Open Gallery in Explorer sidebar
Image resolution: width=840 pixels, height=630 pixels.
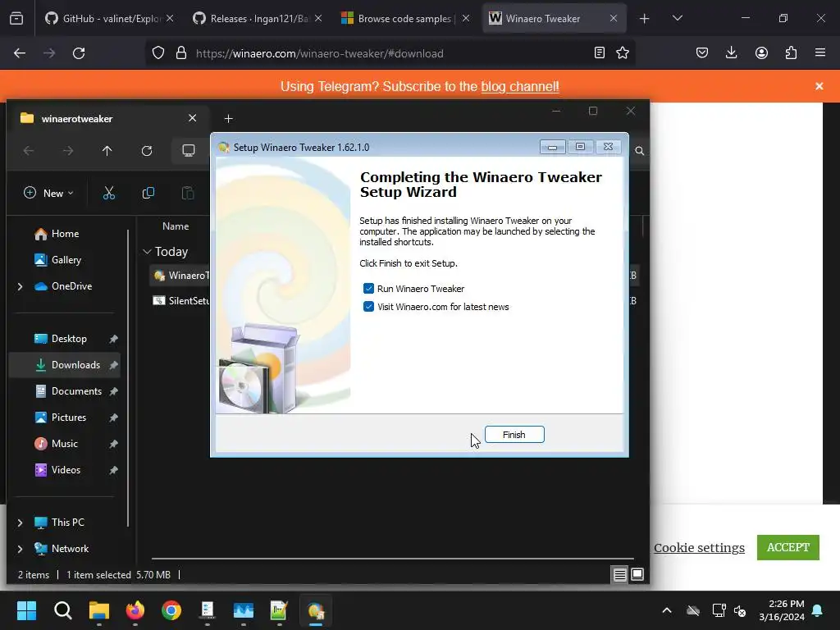(66, 260)
